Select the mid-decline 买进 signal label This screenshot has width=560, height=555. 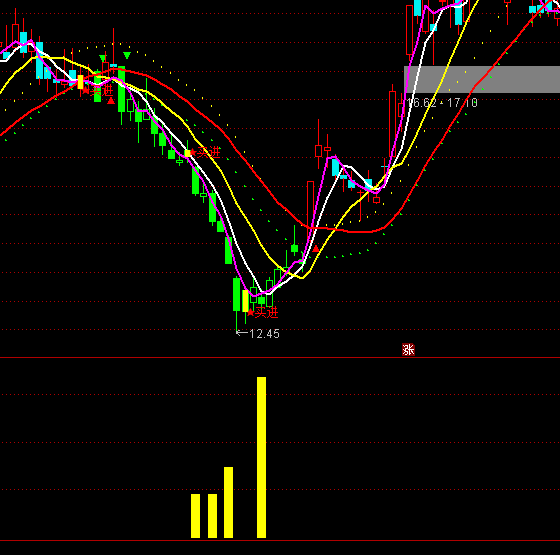click(209, 152)
